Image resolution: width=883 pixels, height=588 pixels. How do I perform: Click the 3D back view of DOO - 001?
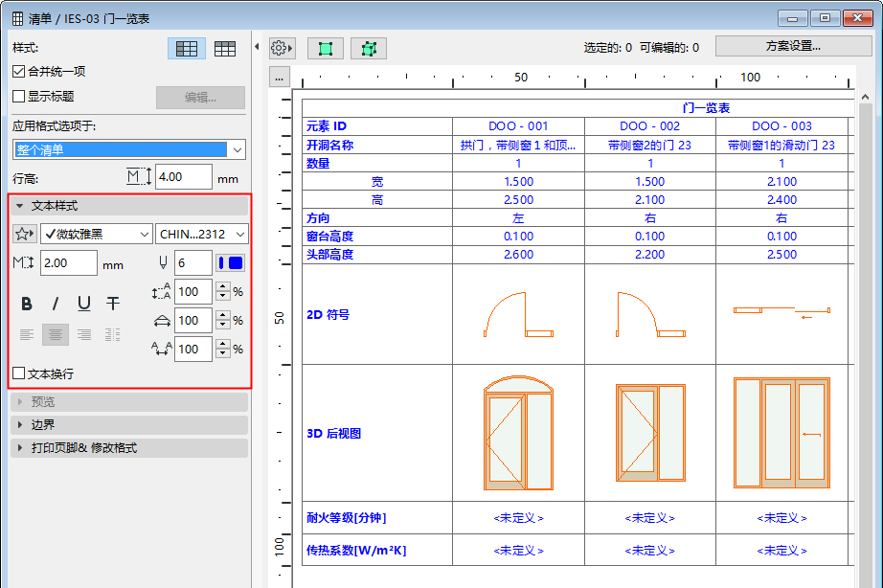click(x=518, y=433)
